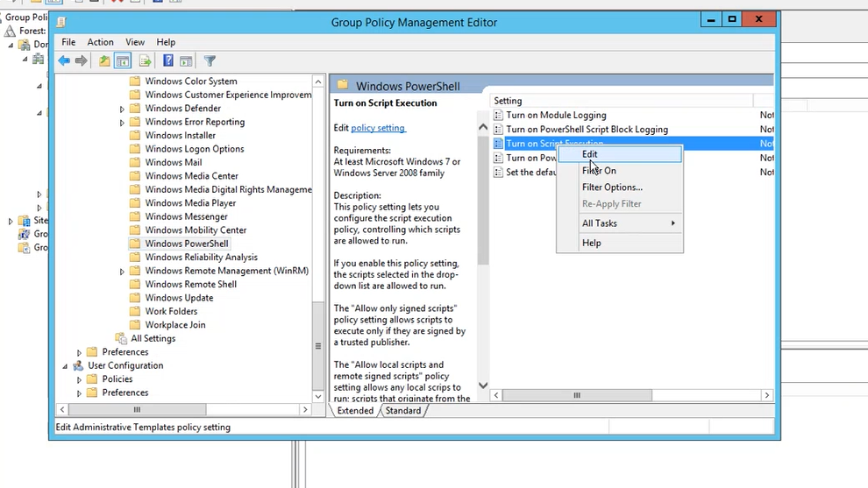868x488 pixels.
Task: Toggle the Show/Hide action pane icon
Action: [186, 60]
